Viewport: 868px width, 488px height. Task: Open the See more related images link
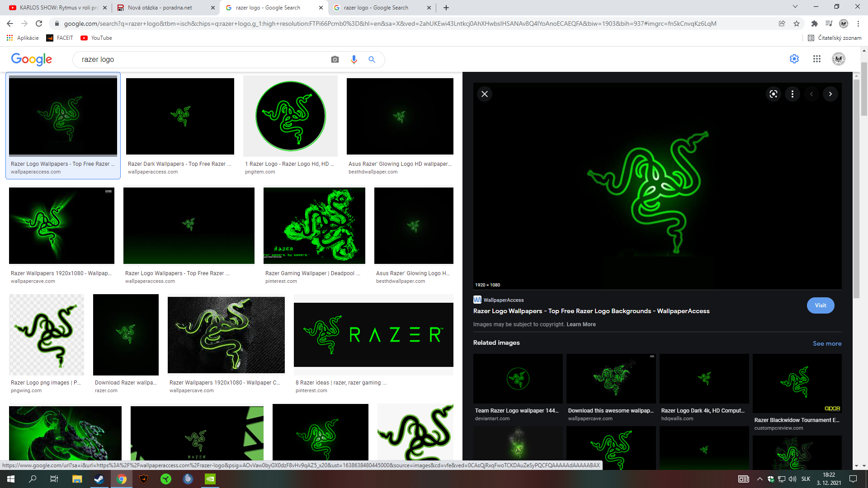pos(827,343)
